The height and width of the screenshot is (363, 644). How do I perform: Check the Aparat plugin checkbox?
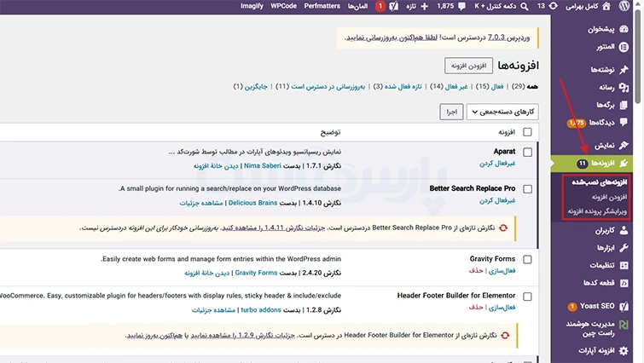tap(527, 153)
